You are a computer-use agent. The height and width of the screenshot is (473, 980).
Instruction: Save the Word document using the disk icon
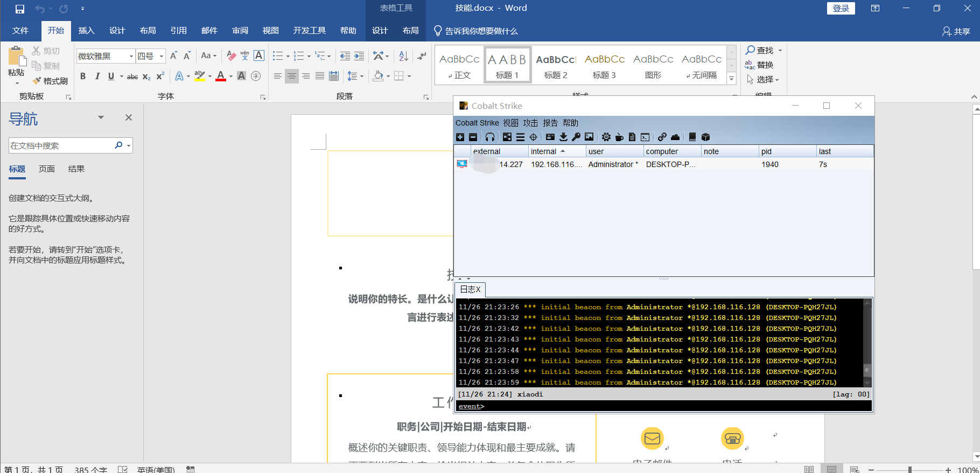pos(20,9)
